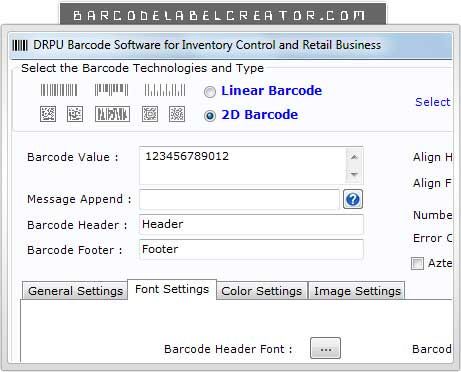Click the blue help question mark icon

click(353, 199)
